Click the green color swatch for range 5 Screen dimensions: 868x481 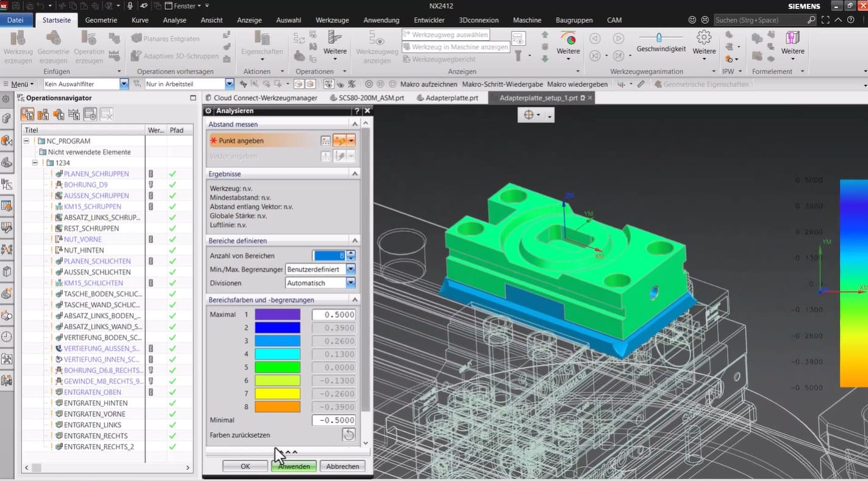[x=278, y=367]
